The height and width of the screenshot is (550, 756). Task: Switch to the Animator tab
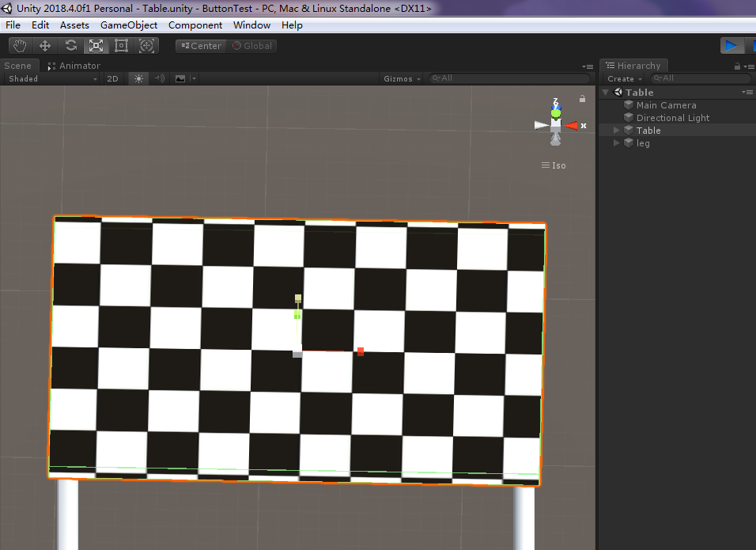[x=74, y=66]
